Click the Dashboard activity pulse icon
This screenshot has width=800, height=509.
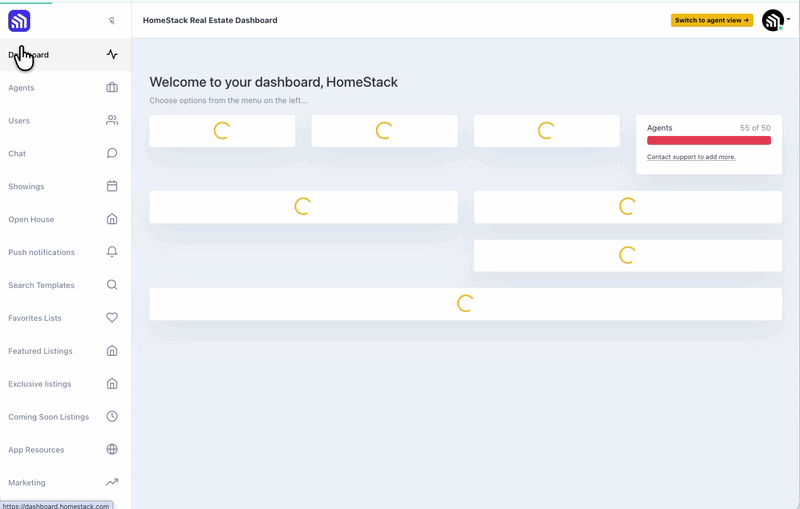[112, 54]
